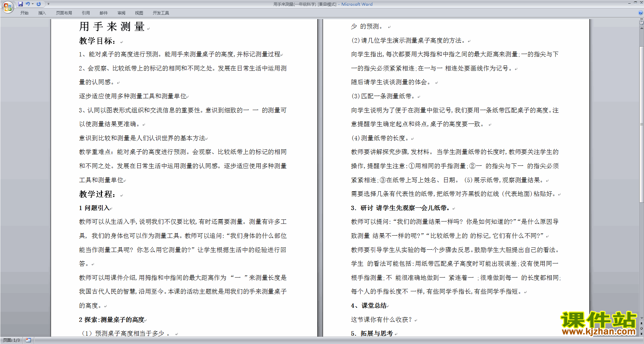Open the 开始 ribbon tab
Screen dimensions: 644x344
[x=24, y=13]
